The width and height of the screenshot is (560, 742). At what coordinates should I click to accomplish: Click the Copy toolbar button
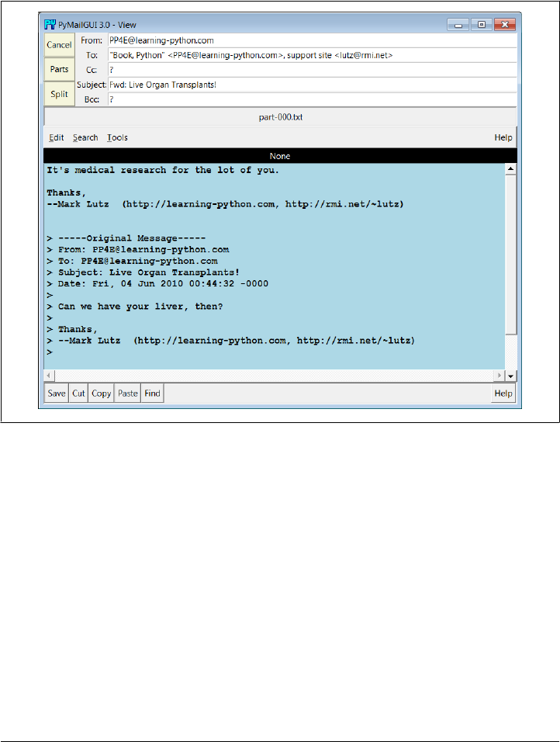101,394
